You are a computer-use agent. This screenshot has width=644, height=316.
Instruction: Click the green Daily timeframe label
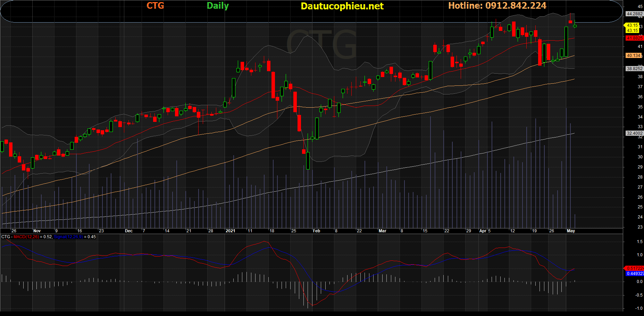(x=218, y=6)
